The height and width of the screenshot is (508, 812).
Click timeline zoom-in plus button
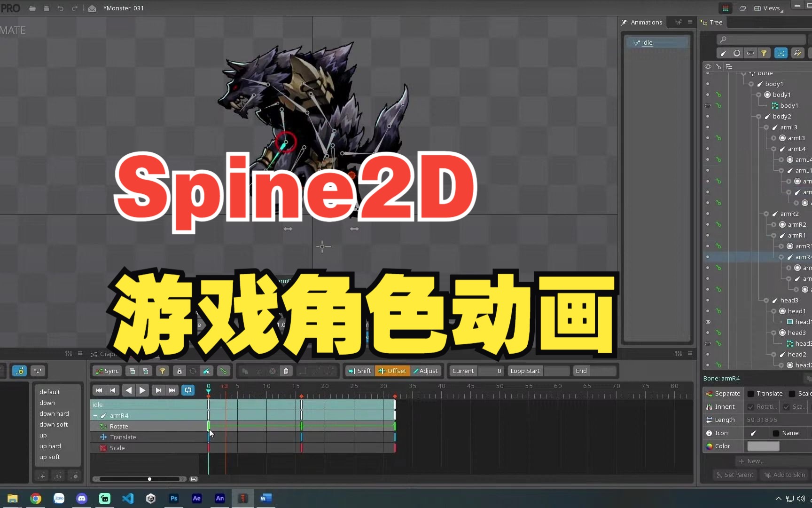tap(183, 479)
